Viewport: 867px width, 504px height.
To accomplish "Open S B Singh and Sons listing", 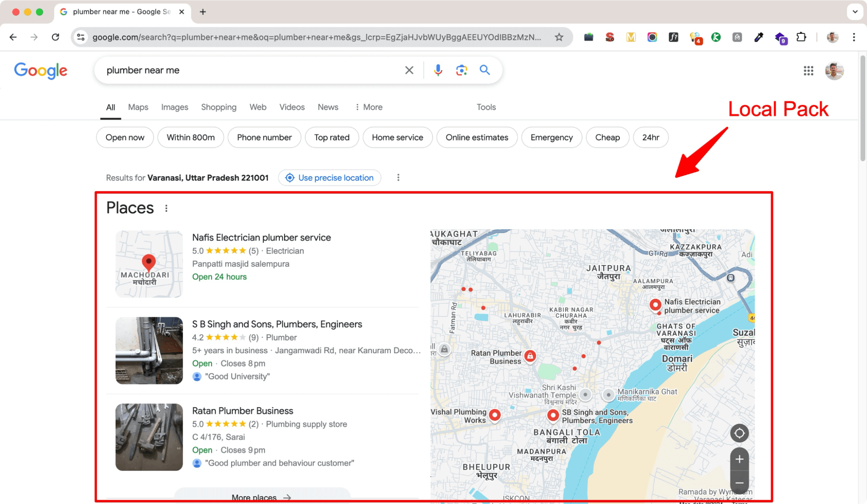I will [x=277, y=324].
